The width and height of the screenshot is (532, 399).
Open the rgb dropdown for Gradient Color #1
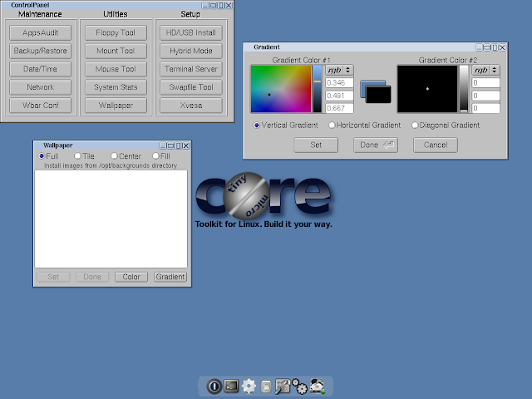click(339, 70)
